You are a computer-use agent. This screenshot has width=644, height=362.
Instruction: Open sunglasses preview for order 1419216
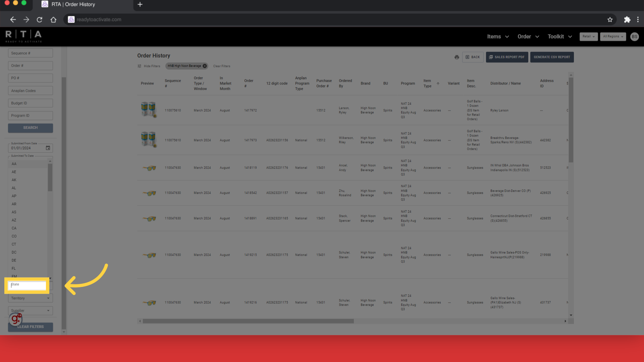pos(149,303)
